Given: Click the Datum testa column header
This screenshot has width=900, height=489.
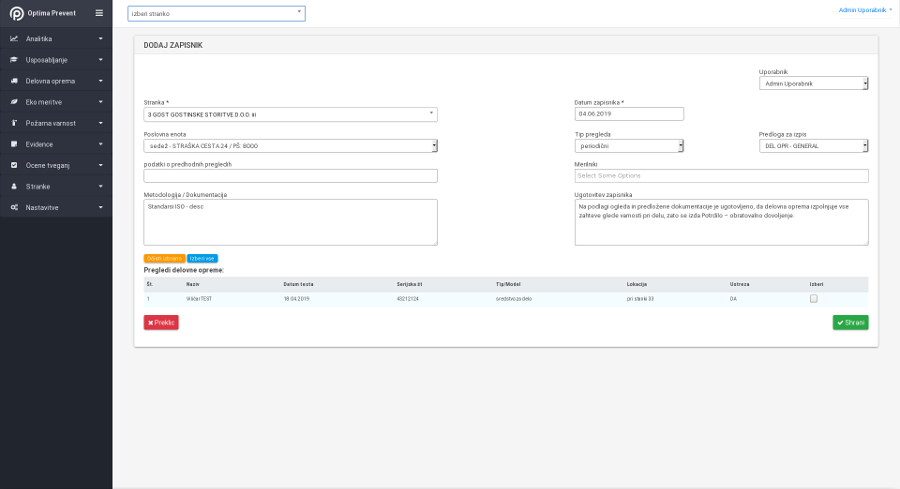Looking at the screenshot, I should coord(298,284).
